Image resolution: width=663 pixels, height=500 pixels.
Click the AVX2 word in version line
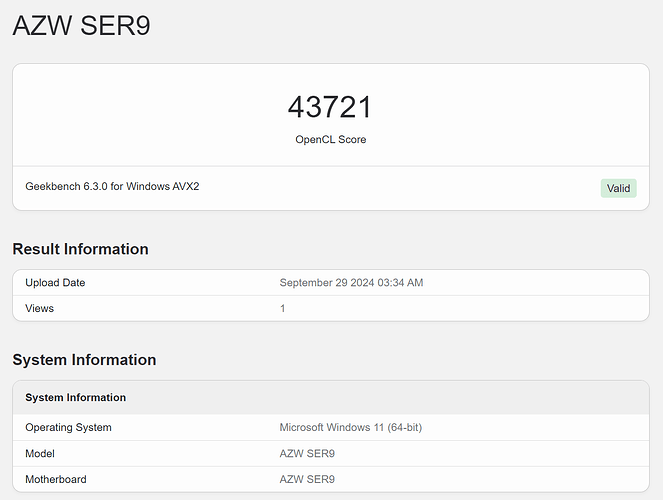(184, 187)
